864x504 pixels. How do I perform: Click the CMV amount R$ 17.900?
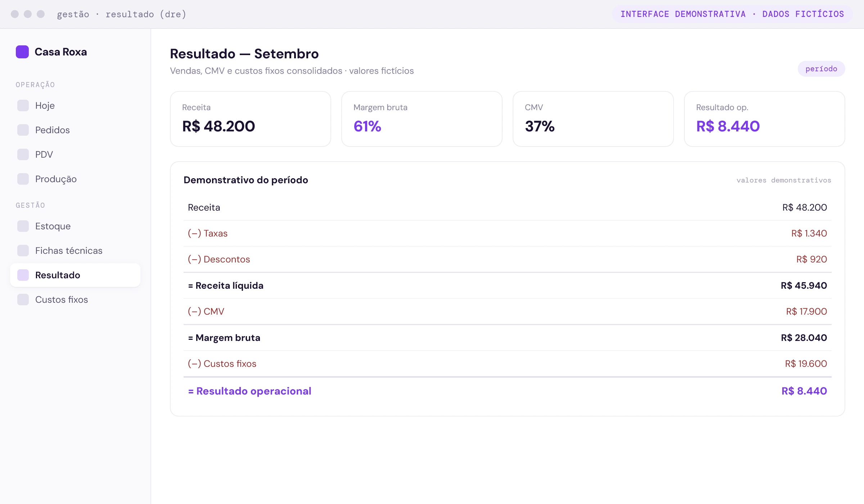pos(806,311)
